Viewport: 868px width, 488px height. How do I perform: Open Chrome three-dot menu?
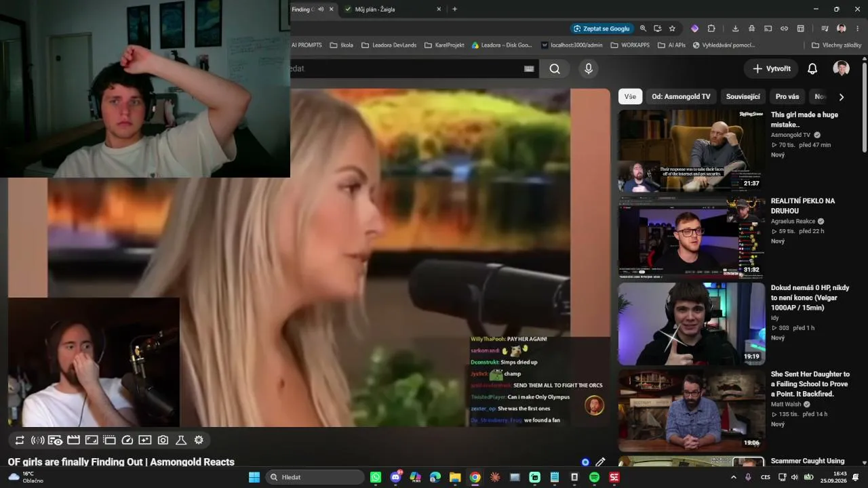[x=858, y=28]
